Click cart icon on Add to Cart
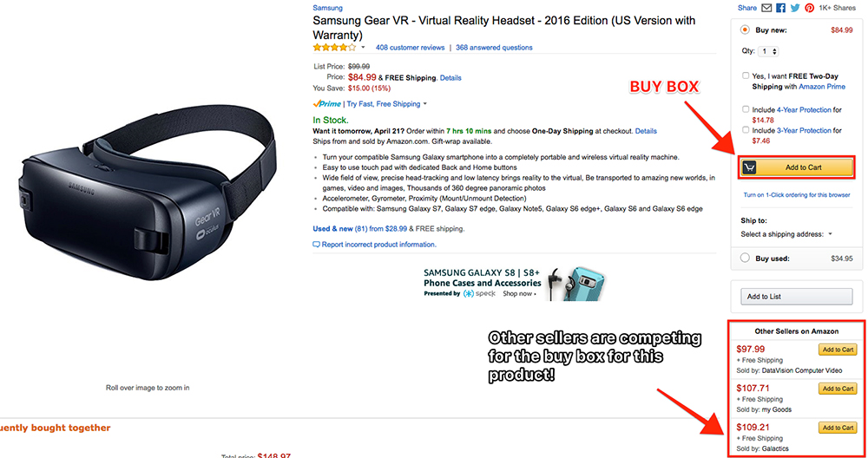 [x=750, y=167]
